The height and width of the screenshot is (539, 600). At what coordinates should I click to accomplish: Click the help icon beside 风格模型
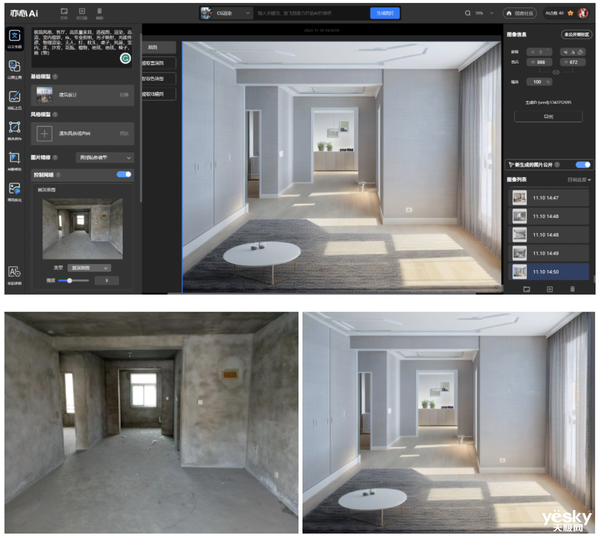[55, 115]
